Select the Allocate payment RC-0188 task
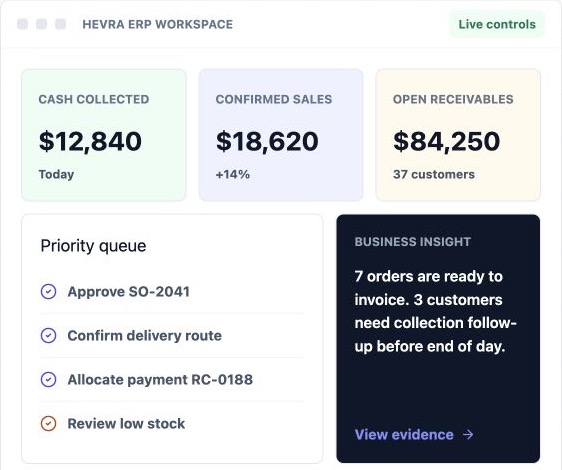 [172, 379]
